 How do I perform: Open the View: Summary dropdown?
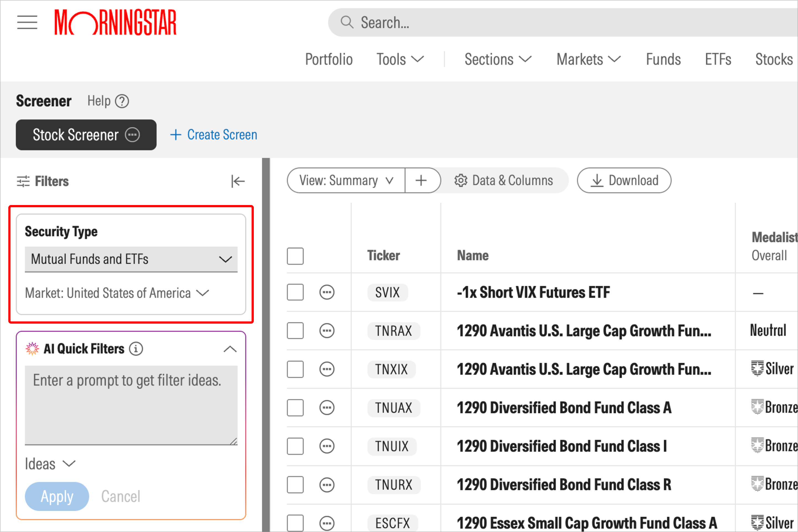pos(346,180)
